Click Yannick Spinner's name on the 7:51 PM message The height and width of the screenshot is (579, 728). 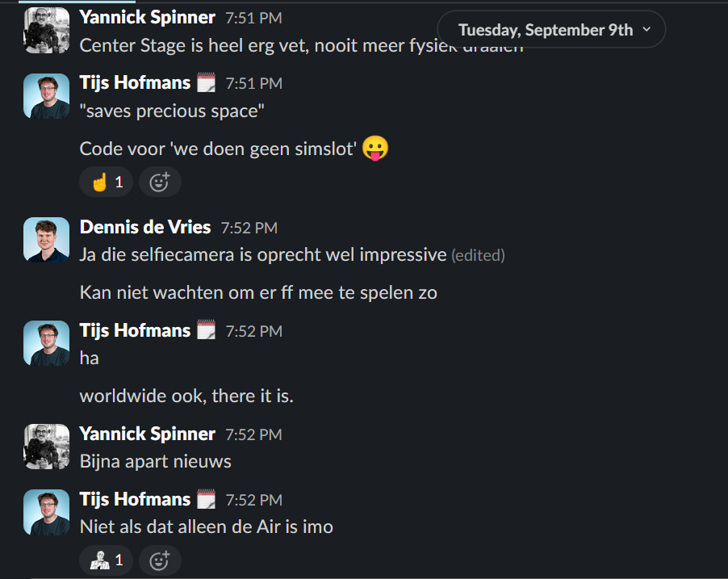(148, 17)
